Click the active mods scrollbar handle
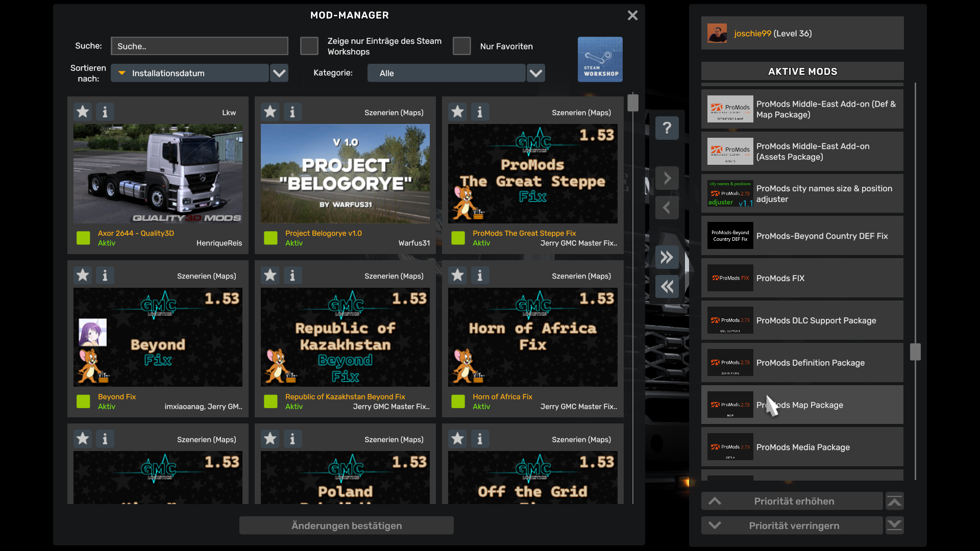The image size is (980, 551). tap(915, 352)
